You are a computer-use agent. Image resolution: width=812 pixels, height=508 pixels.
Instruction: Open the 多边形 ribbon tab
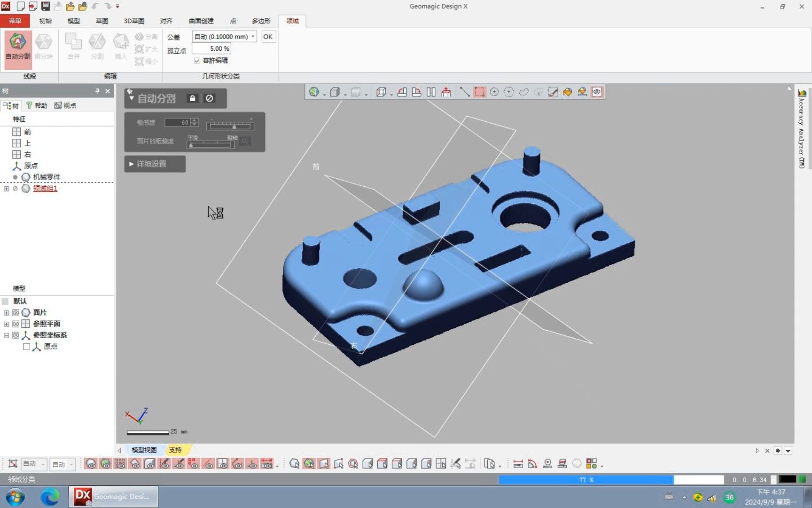click(261, 21)
